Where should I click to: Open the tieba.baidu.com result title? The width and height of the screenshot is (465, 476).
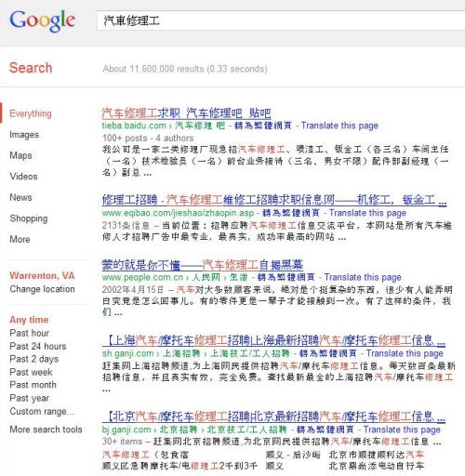pyautogui.click(x=186, y=113)
